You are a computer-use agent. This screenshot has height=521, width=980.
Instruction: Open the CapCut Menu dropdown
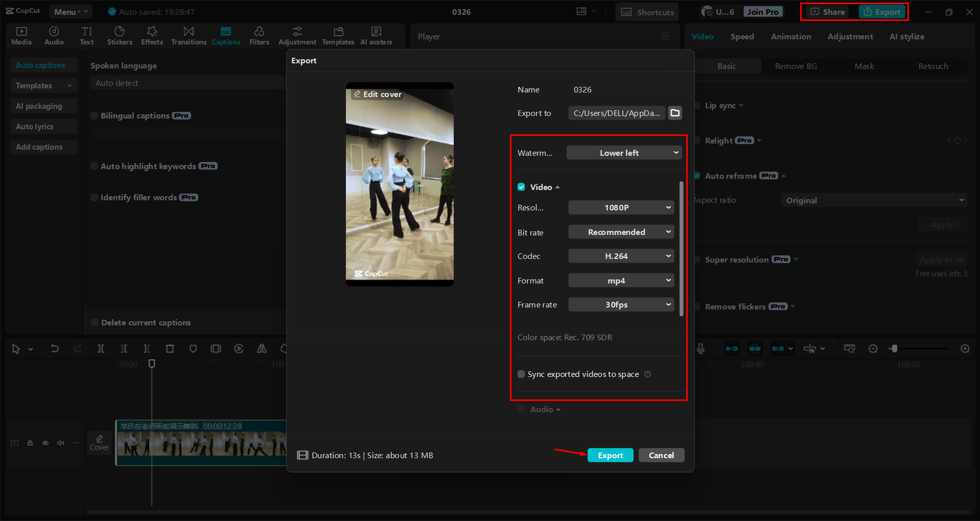[71, 11]
